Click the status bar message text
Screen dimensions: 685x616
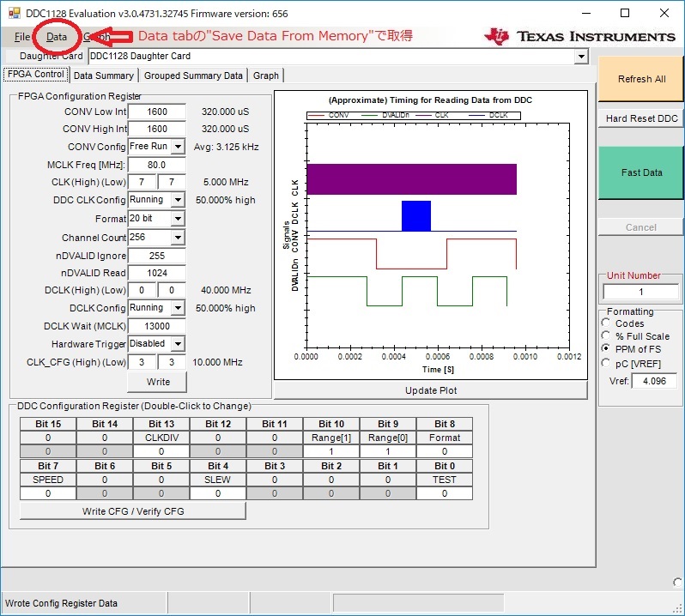click(61, 603)
